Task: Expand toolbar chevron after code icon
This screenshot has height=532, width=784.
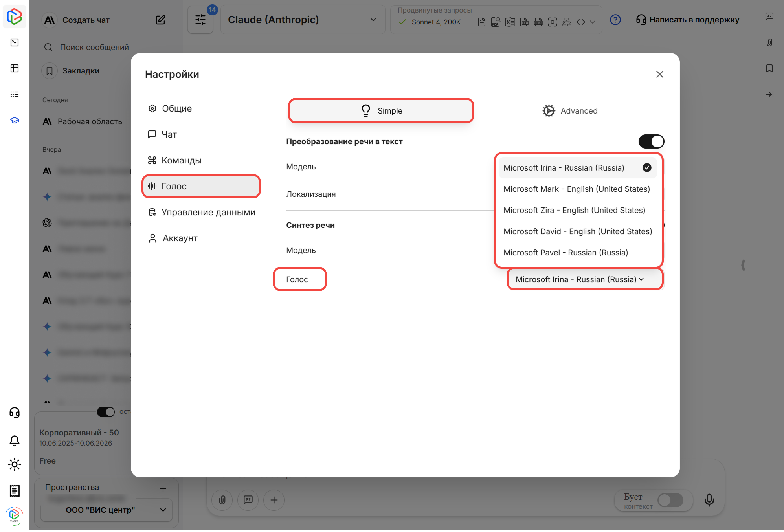Action: point(593,22)
